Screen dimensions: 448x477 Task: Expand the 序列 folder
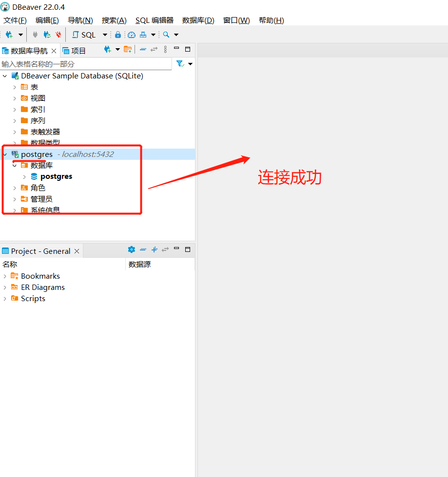pos(15,121)
